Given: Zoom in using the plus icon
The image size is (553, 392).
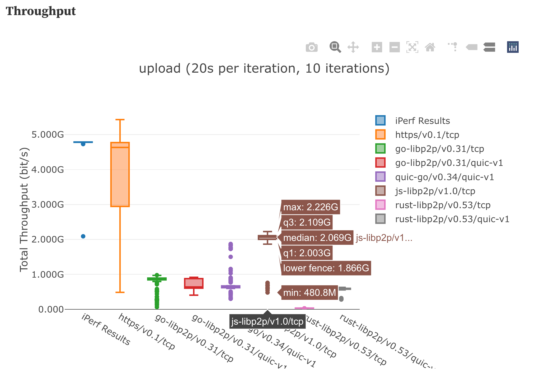Looking at the screenshot, I should tap(377, 47).
